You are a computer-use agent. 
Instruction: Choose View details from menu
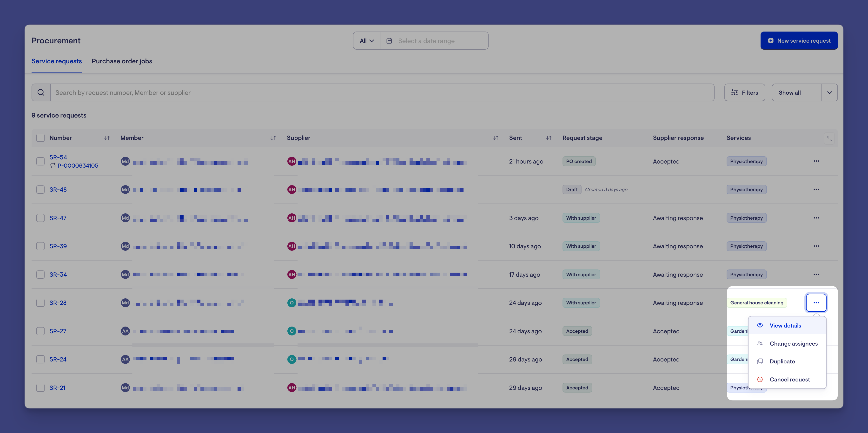[x=787, y=325]
